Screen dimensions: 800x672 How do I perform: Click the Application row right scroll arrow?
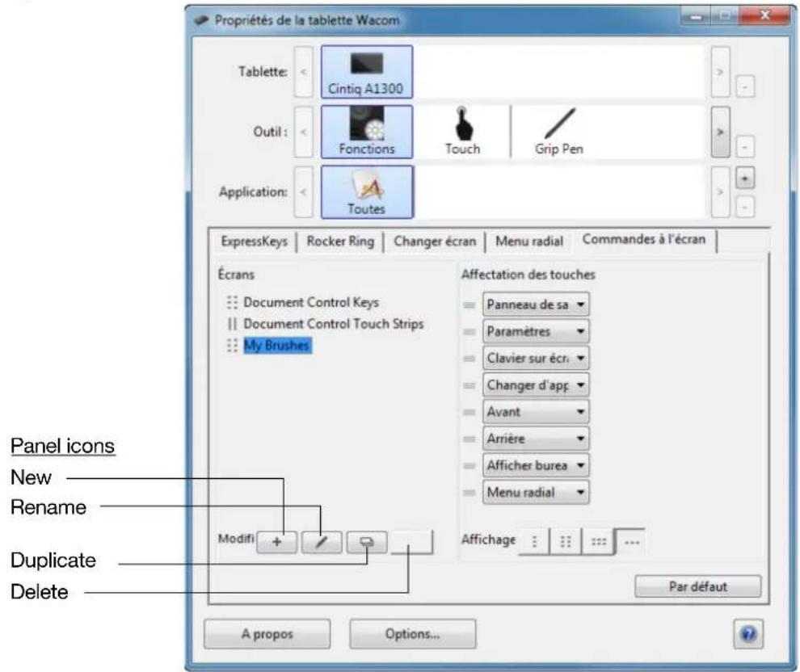(x=721, y=192)
